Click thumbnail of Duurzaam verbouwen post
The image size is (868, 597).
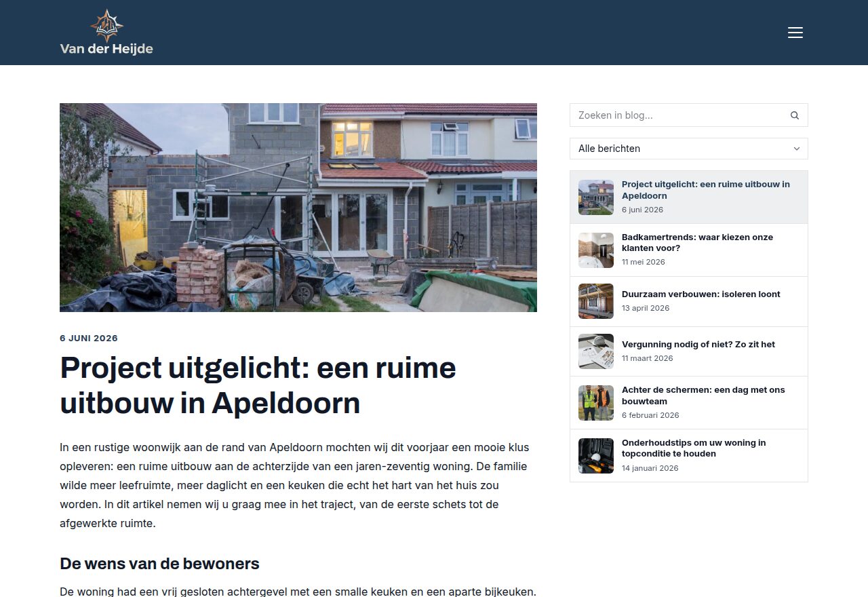(x=596, y=301)
